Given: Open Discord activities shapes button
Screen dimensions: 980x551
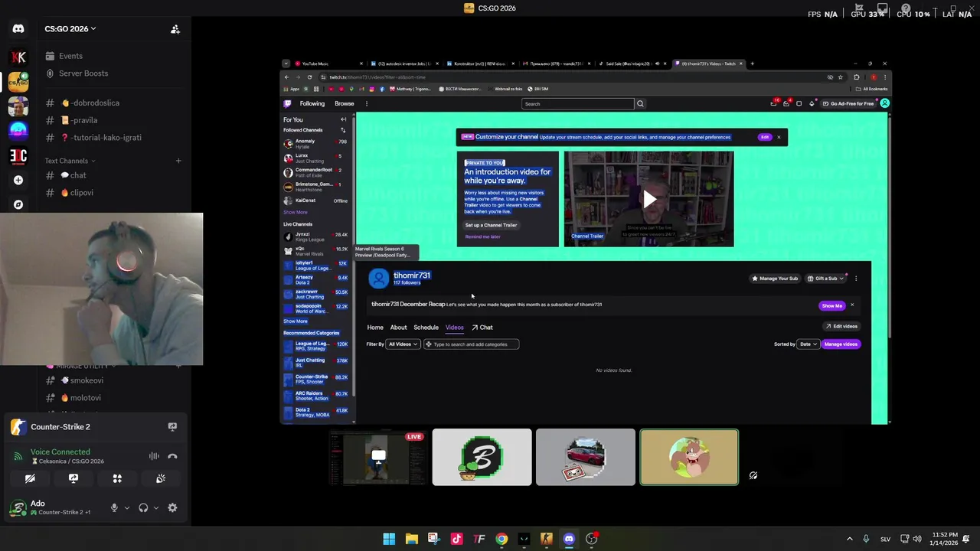Looking at the screenshot, I should coord(117,478).
